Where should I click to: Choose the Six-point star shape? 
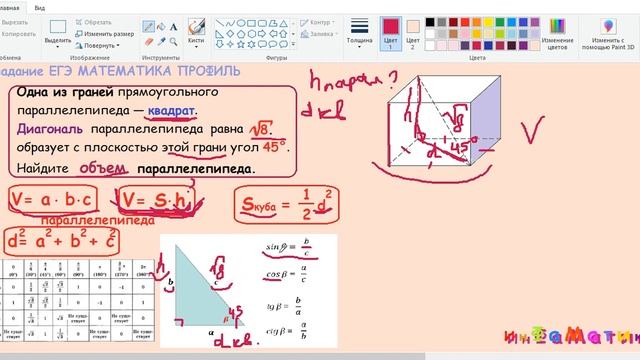click(251, 44)
